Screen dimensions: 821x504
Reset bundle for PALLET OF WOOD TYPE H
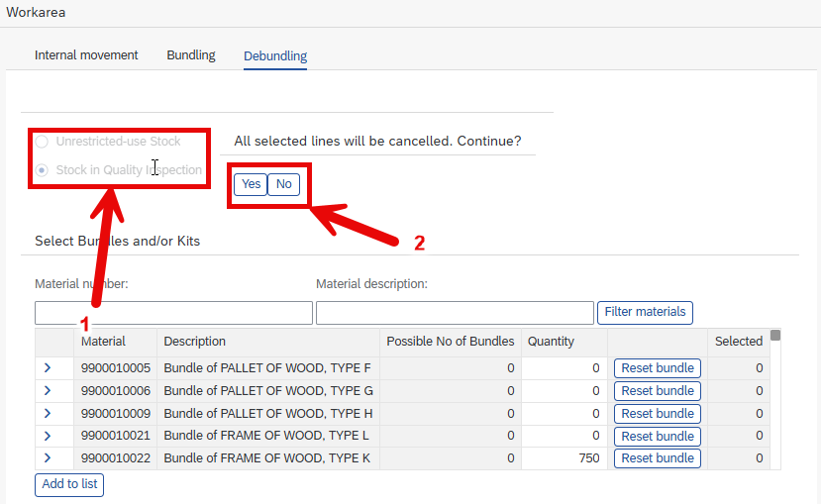click(658, 414)
